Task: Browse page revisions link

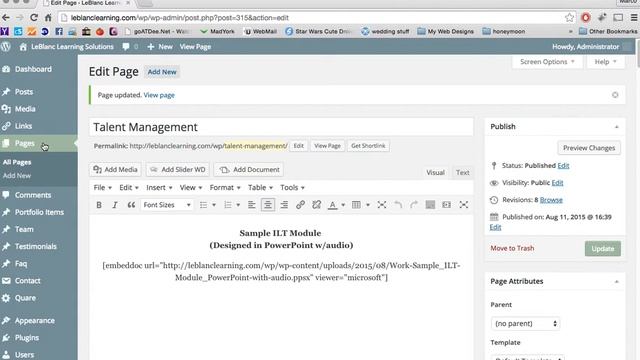Action: (x=551, y=200)
